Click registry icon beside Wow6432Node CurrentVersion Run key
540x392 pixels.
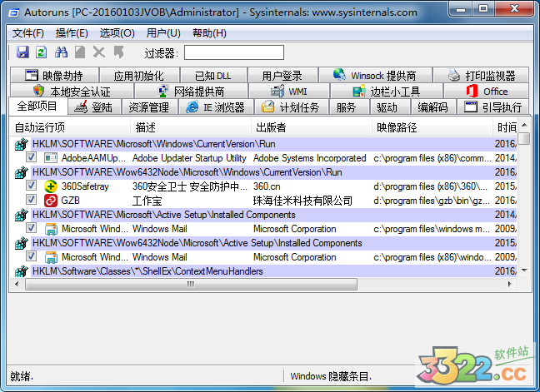click(22, 172)
